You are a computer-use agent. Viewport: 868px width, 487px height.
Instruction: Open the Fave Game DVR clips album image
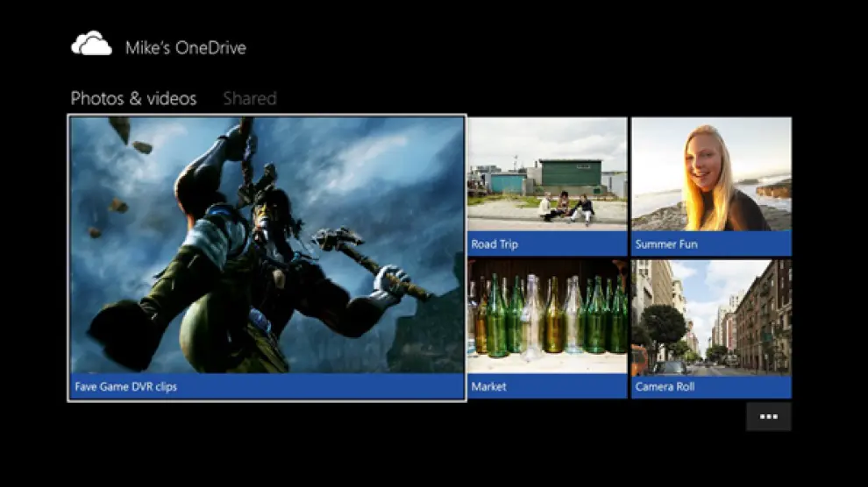(x=267, y=245)
